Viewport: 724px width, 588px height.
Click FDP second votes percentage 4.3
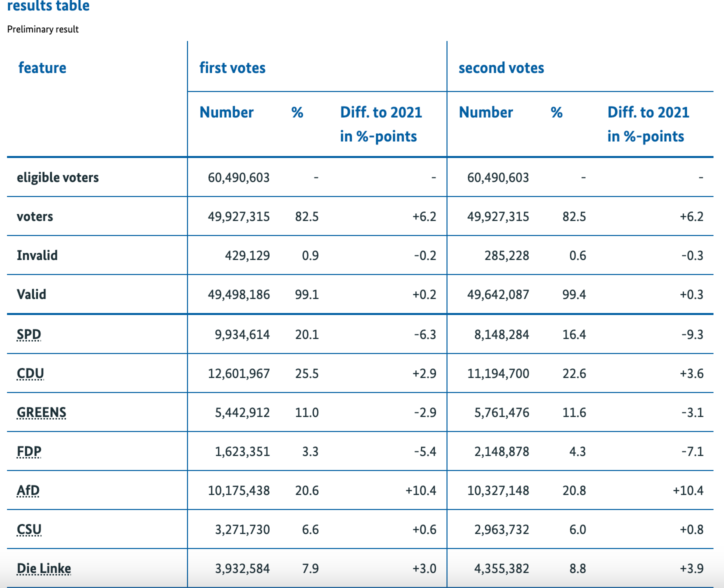click(578, 451)
